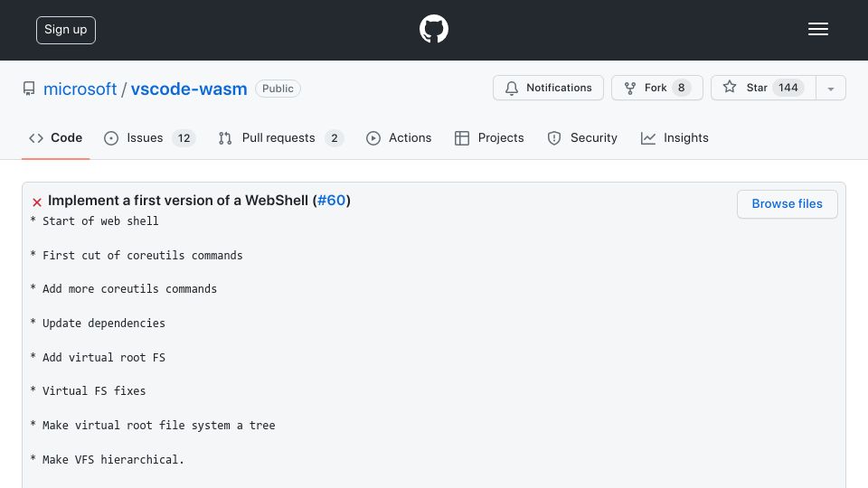
Task: Click the line "Start of web shell"
Action: click(x=100, y=221)
